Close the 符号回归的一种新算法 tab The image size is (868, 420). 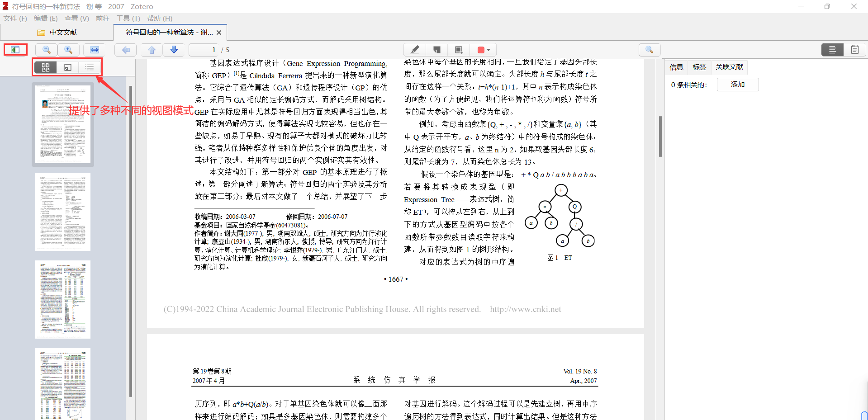point(219,33)
